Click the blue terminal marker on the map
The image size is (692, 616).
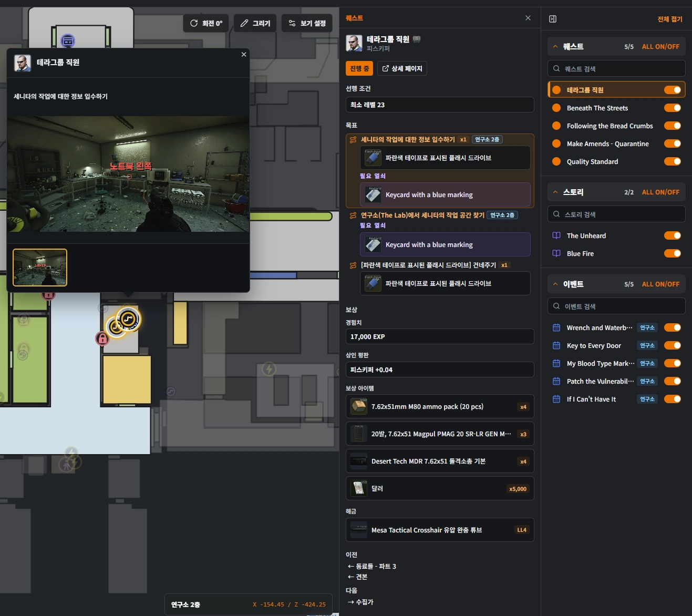point(68,40)
